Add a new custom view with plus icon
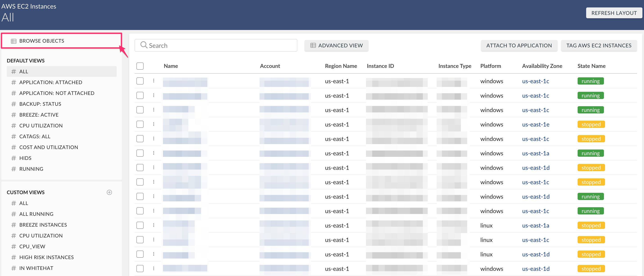This screenshot has width=644, height=276. coord(109,192)
